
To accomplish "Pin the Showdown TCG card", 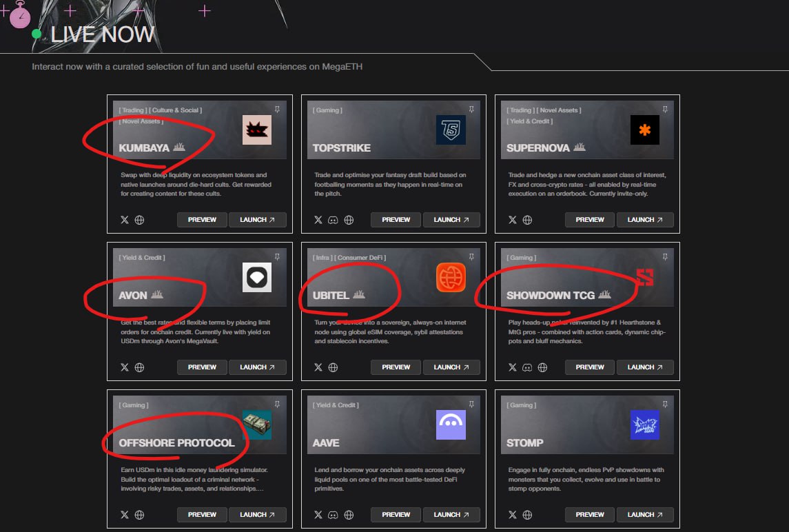I will 665,256.
